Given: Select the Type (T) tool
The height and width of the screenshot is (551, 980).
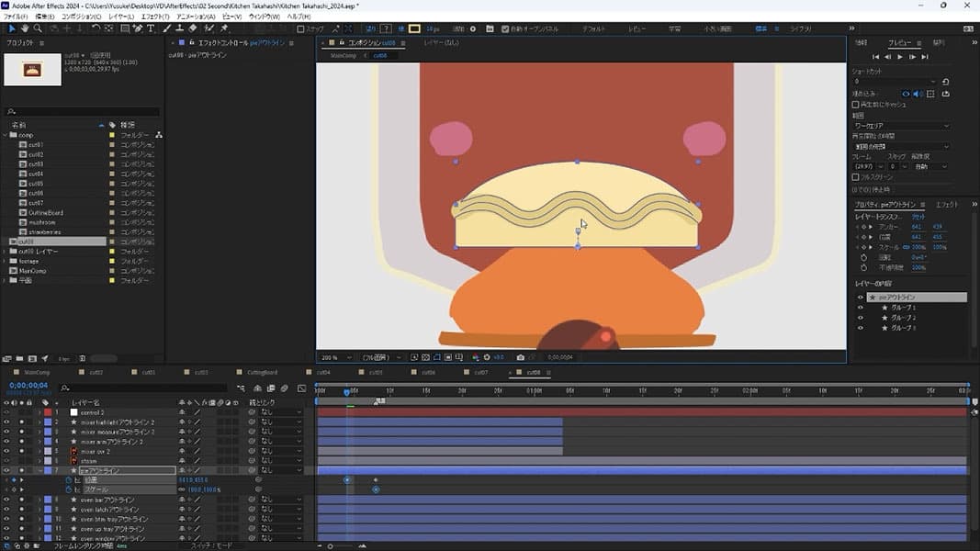Looking at the screenshot, I should [151, 28].
